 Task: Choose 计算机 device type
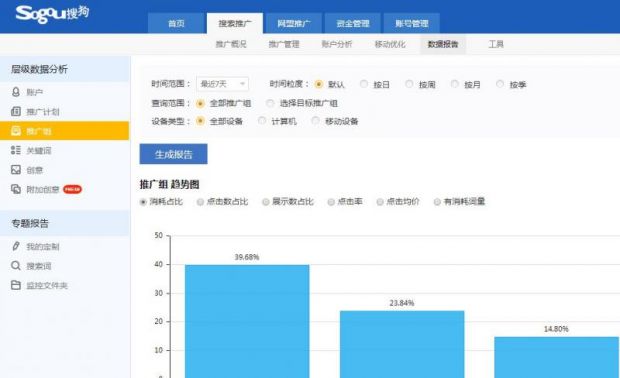coord(262,121)
